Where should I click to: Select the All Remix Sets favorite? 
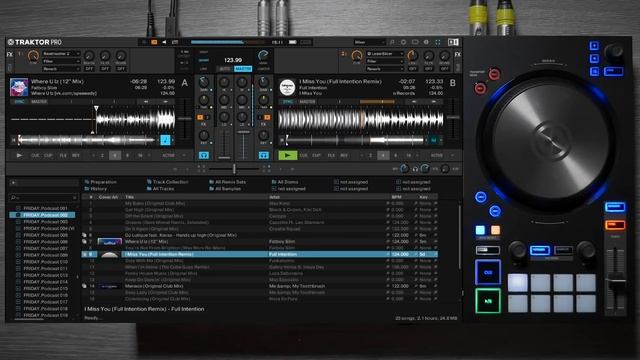coord(227,182)
